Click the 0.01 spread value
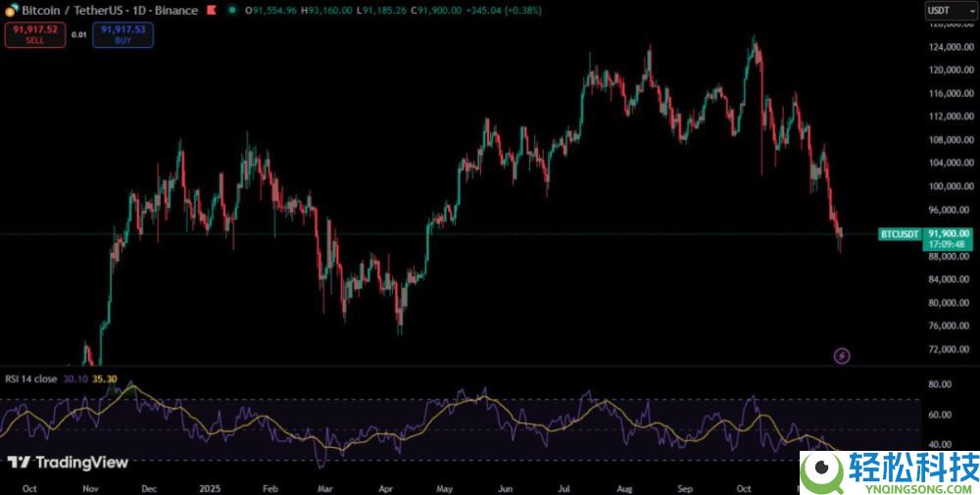 point(78,35)
